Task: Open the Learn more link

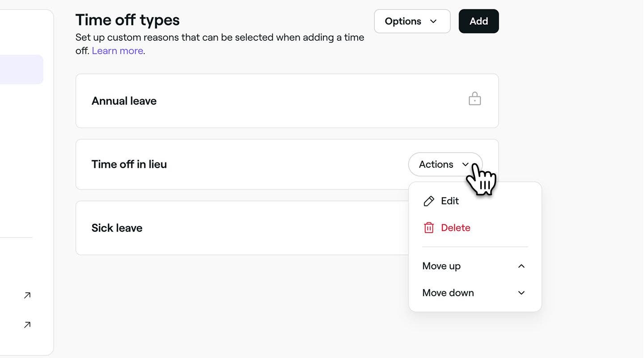Action: point(118,51)
